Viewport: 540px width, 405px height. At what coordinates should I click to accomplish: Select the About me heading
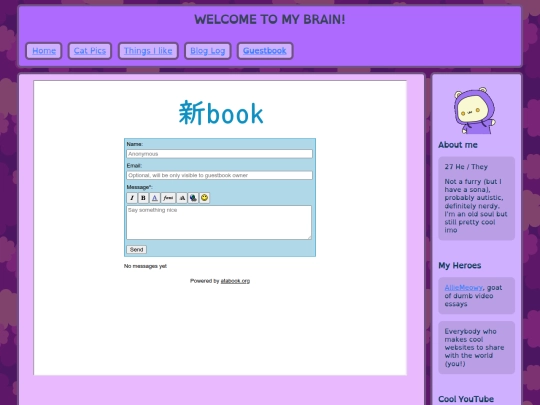458,145
